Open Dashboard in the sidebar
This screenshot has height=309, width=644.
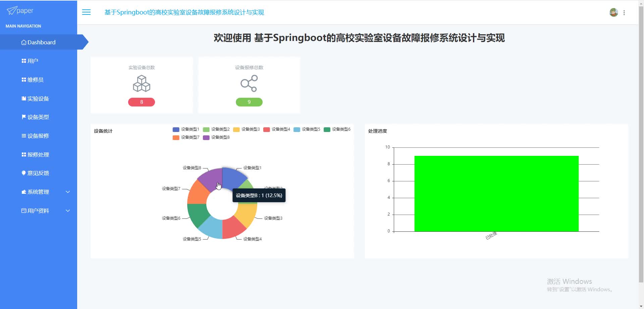tap(39, 42)
